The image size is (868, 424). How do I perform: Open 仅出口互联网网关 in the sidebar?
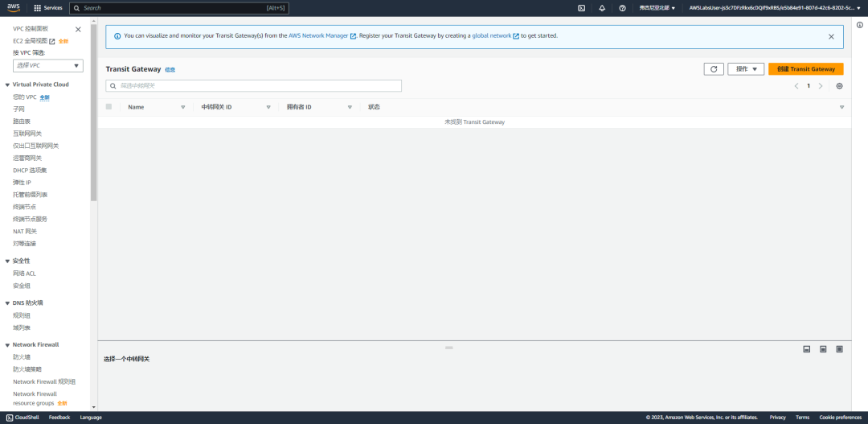click(36, 146)
